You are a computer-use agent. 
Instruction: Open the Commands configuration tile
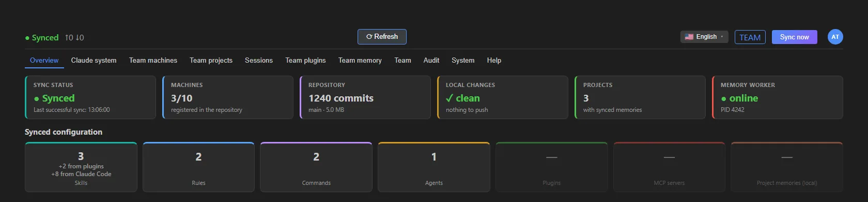coord(316,167)
